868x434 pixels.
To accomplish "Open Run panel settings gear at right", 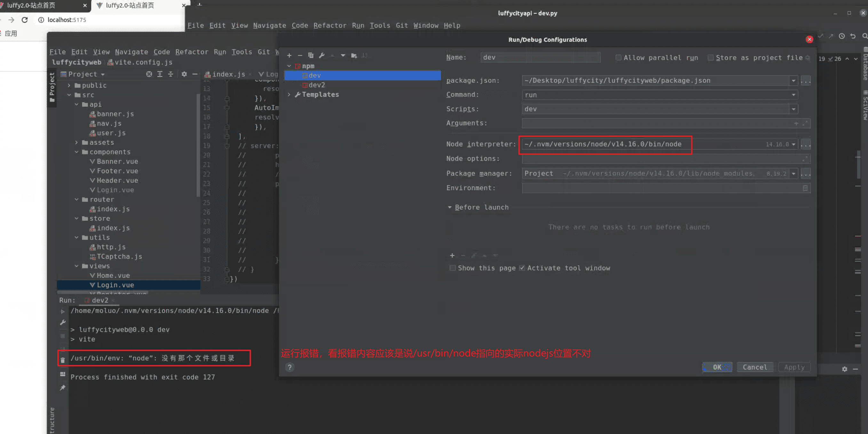I will (x=844, y=369).
